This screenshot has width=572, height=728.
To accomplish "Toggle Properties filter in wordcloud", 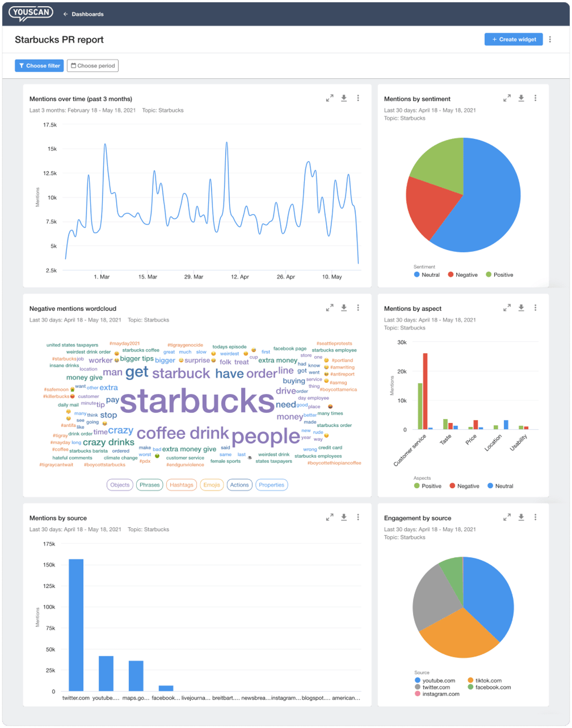I will 272,485.
